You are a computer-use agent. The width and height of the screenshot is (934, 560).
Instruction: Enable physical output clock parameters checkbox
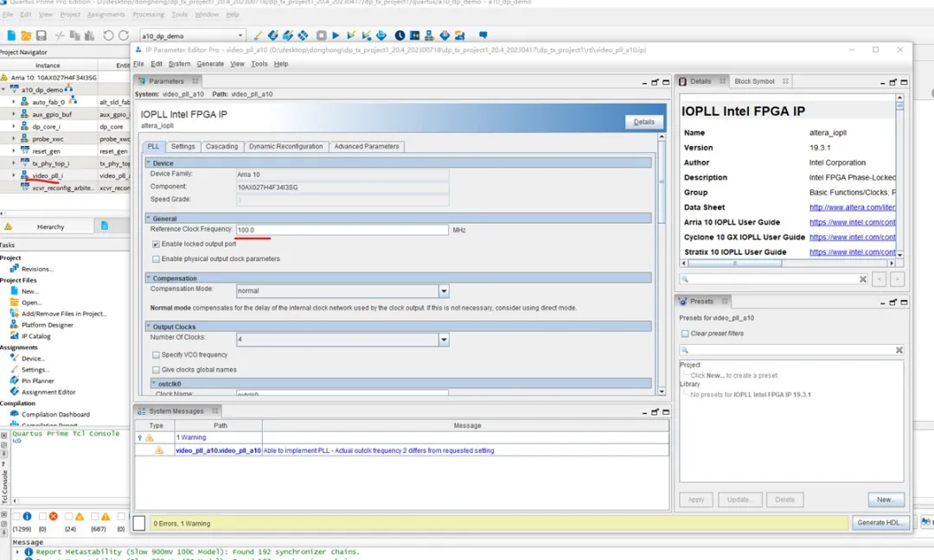click(x=156, y=259)
